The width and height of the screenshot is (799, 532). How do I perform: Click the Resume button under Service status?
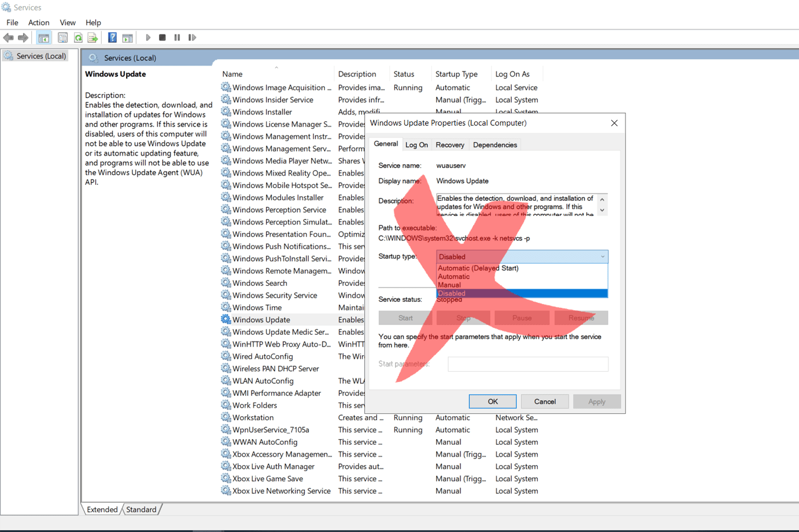click(581, 318)
